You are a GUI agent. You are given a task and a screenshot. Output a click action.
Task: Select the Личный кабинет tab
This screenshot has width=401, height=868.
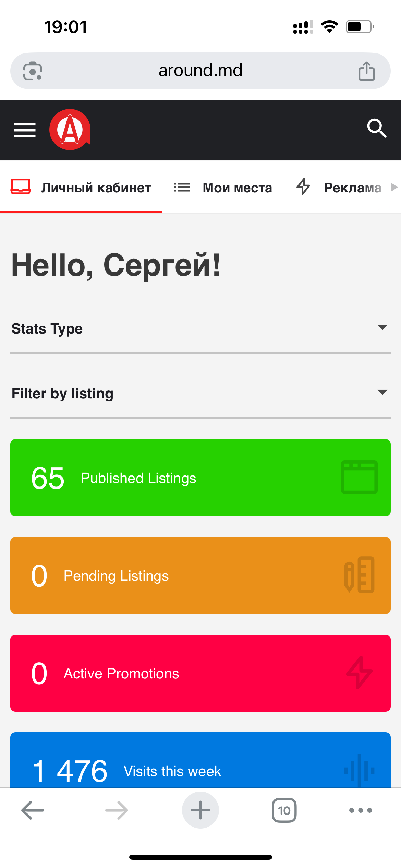81,188
